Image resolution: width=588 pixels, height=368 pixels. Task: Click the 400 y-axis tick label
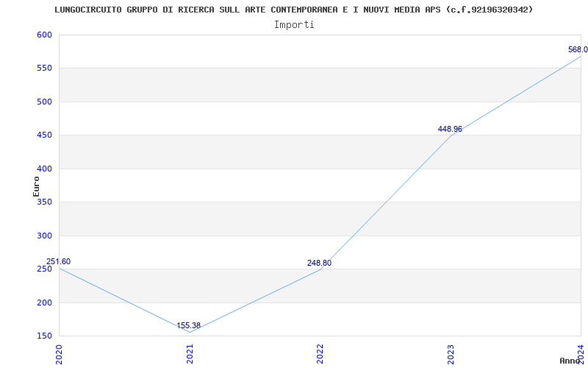tap(44, 169)
